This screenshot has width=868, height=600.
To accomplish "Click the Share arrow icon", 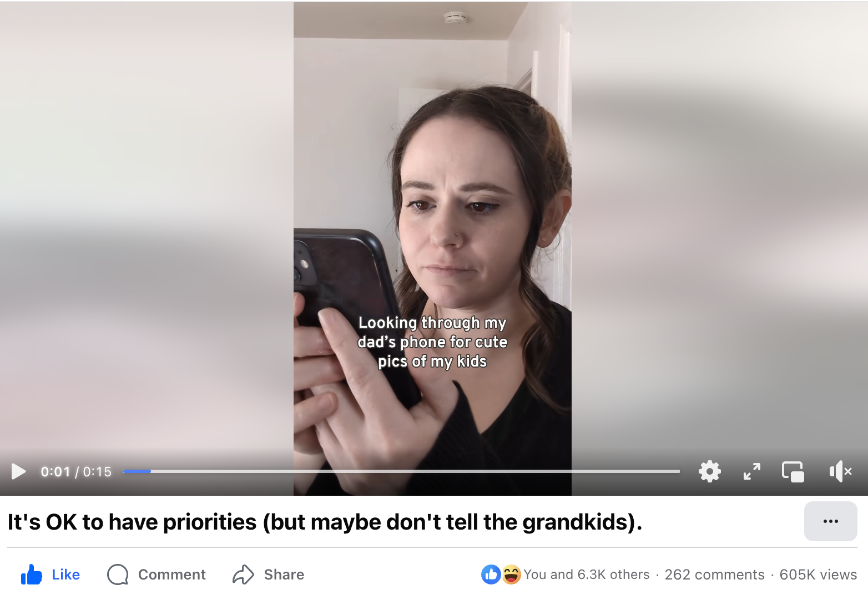I will pos(243,574).
